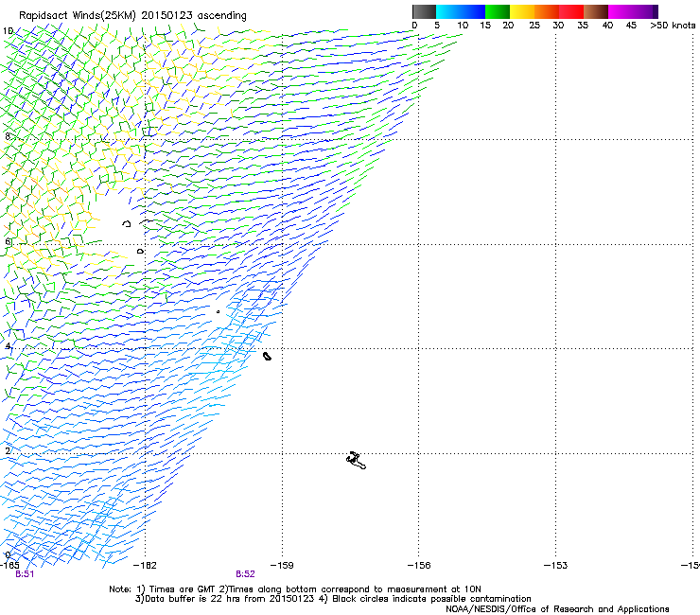Click the latitude label '6' on left axis
This screenshot has height=615, width=700.
coord(8,241)
